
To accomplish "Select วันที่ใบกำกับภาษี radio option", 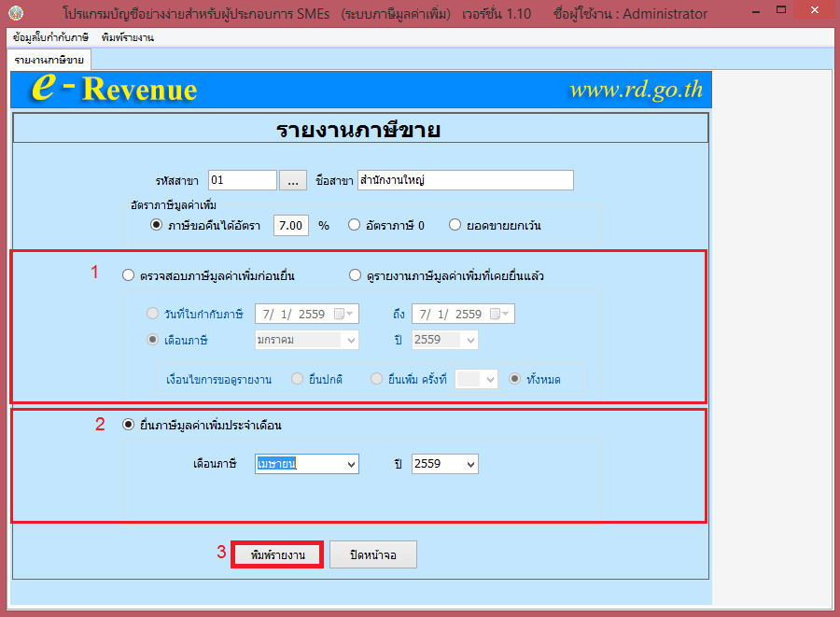I will click(x=153, y=314).
